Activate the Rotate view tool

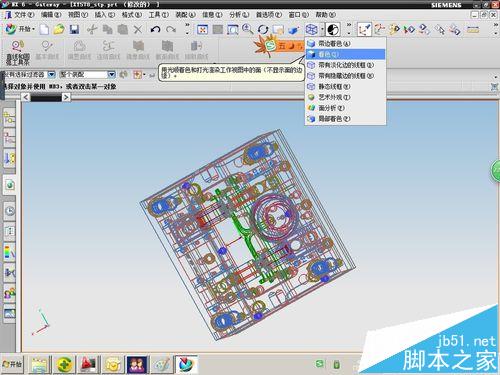[263, 30]
